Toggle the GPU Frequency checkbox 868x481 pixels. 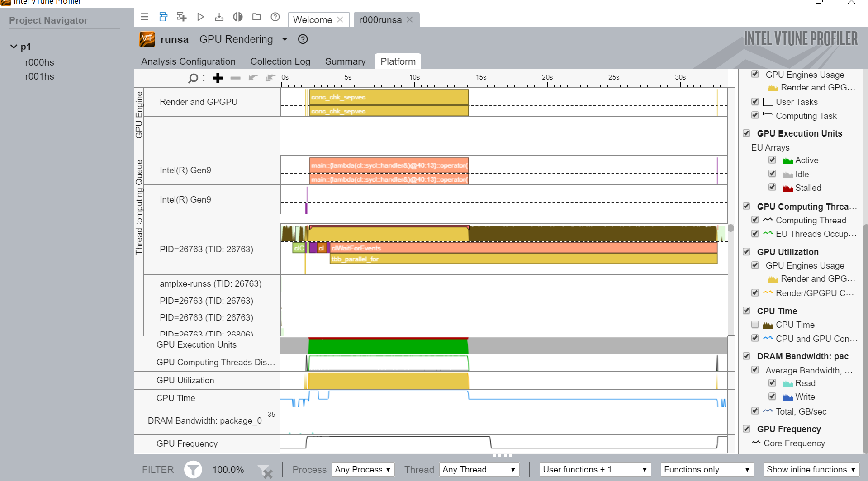pyautogui.click(x=747, y=429)
